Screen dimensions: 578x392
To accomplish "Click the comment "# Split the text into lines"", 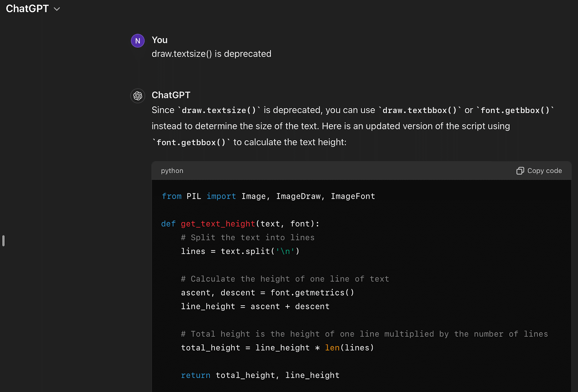I will (247, 238).
